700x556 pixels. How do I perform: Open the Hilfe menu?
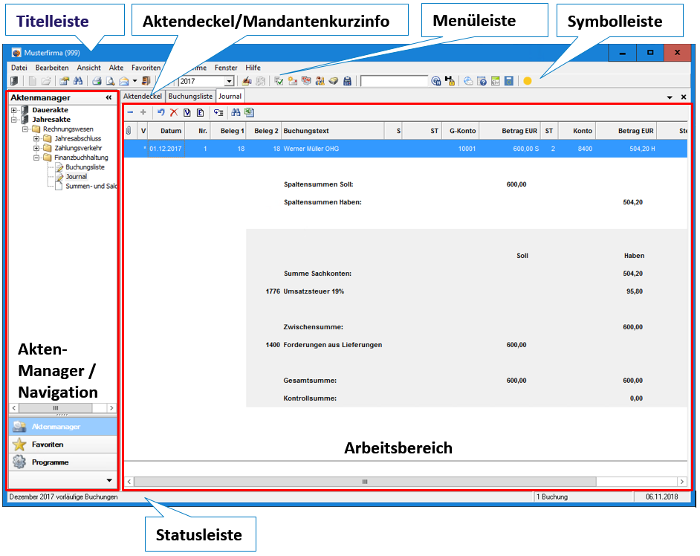coord(253,67)
